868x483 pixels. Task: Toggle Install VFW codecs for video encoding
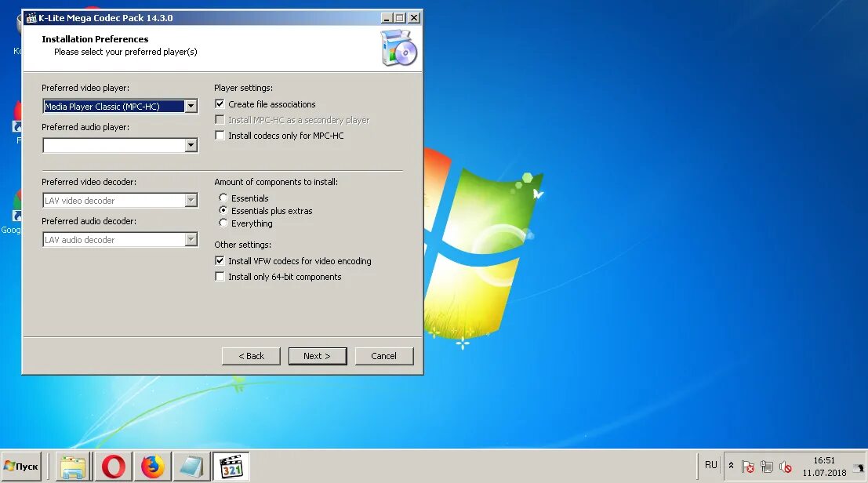[x=220, y=260]
